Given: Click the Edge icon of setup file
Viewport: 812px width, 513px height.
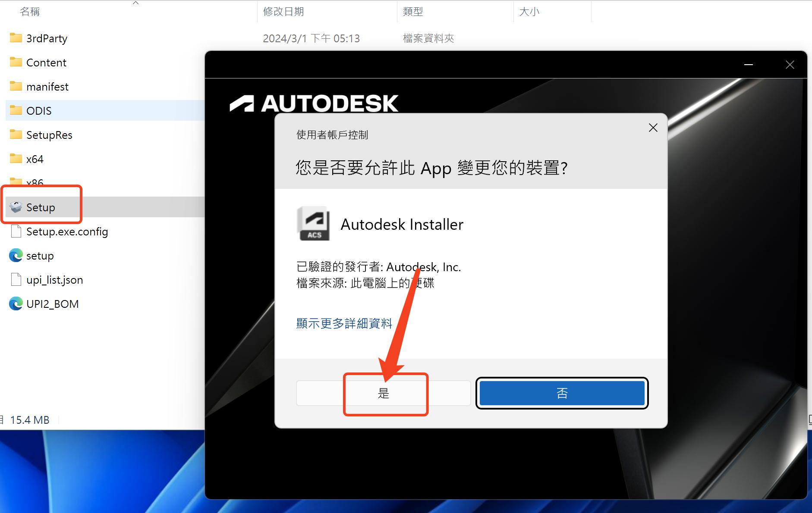Looking at the screenshot, I should 16,256.
